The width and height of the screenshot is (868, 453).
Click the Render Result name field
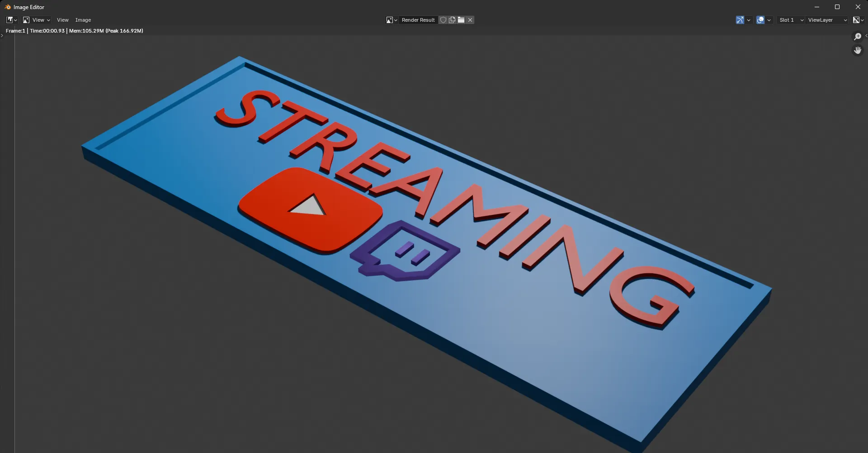(x=418, y=20)
